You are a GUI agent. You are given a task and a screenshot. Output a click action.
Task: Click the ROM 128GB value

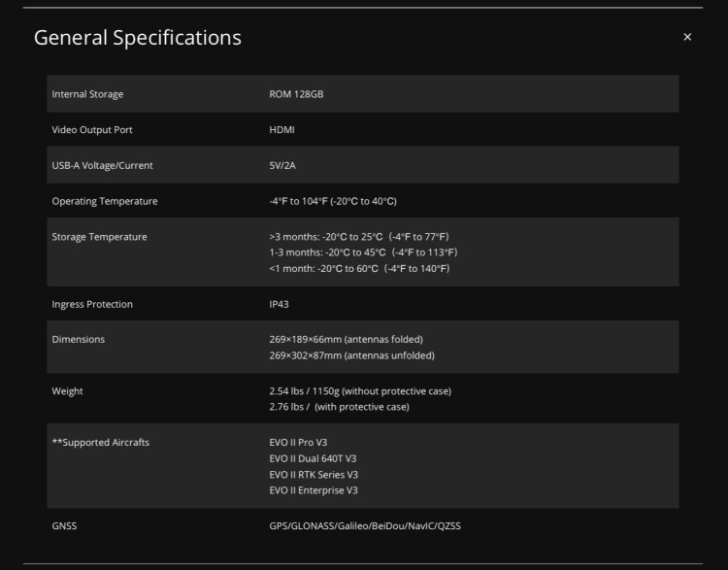coord(296,94)
